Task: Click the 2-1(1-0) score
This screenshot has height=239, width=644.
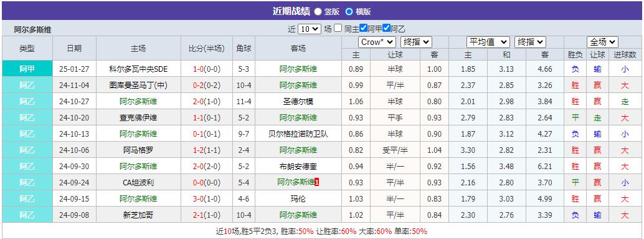Action: 207,215
